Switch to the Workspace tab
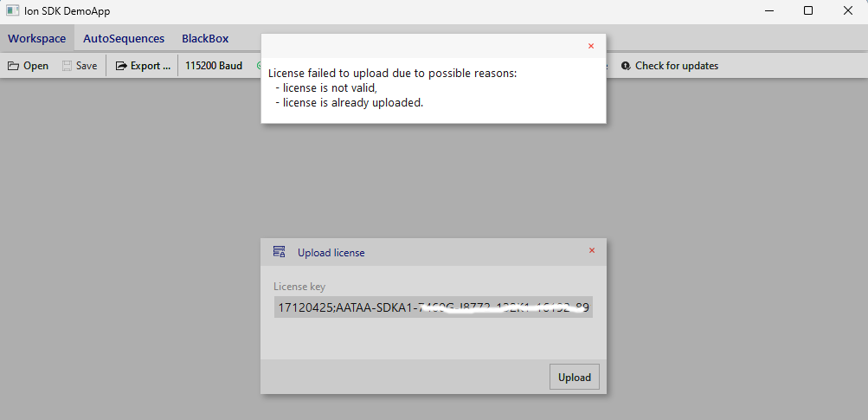 click(x=37, y=39)
